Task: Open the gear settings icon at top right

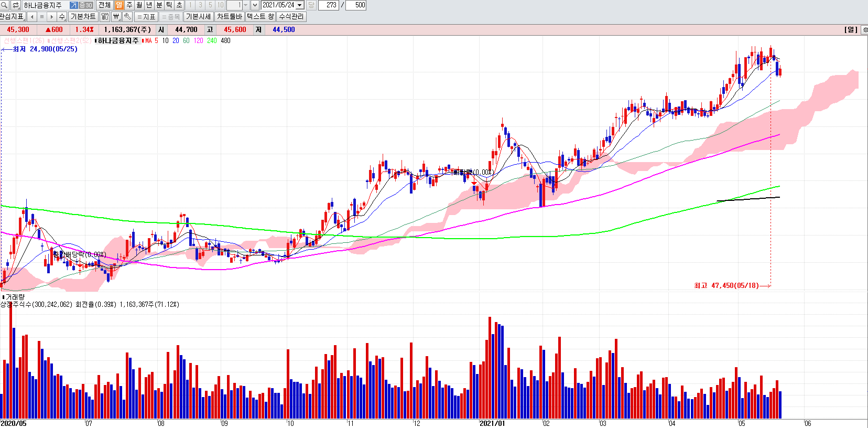Action: [x=864, y=30]
